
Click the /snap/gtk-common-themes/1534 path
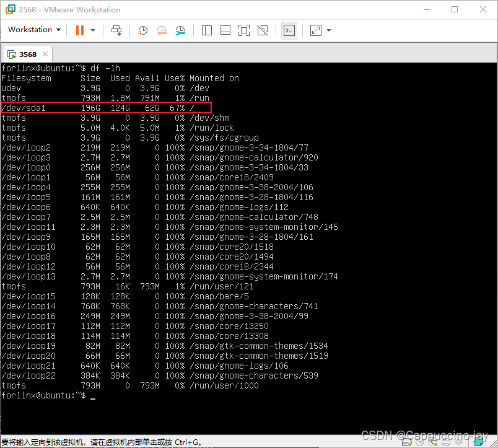click(259, 346)
